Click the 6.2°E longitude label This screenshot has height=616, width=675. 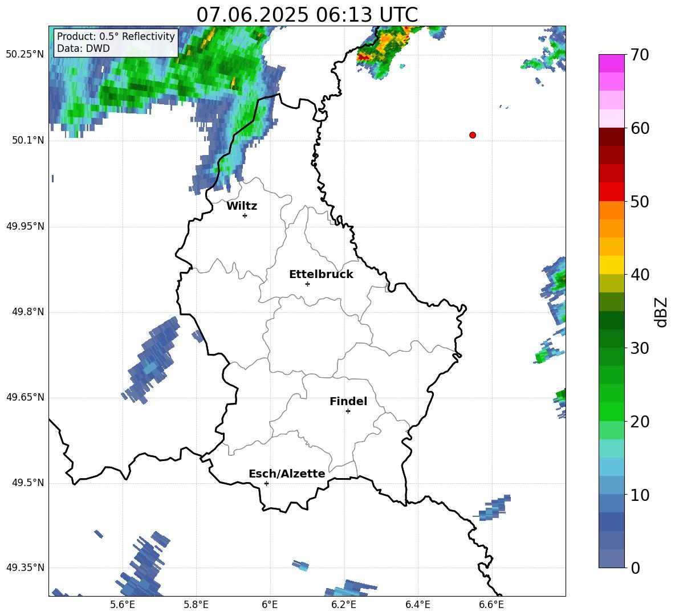pyautogui.click(x=344, y=605)
